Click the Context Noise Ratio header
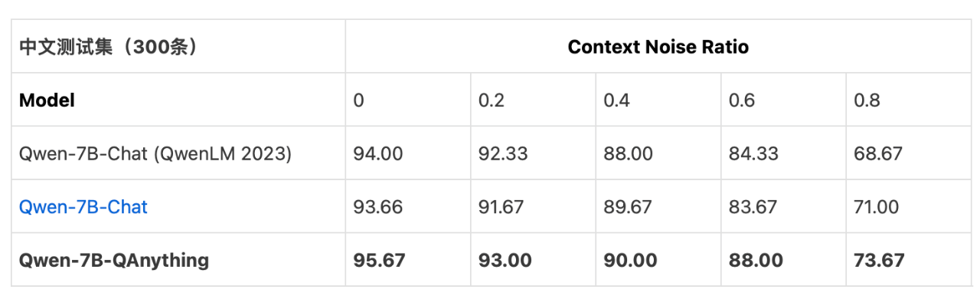The image size is (980, 296). (658, 47)
